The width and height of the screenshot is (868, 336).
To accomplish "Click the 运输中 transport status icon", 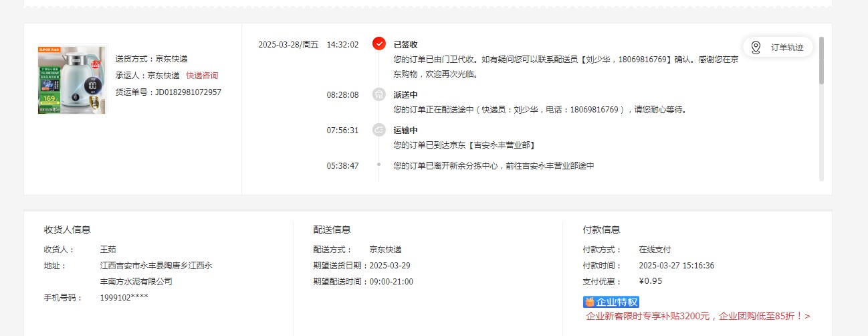I will click(x=379, y=130).
